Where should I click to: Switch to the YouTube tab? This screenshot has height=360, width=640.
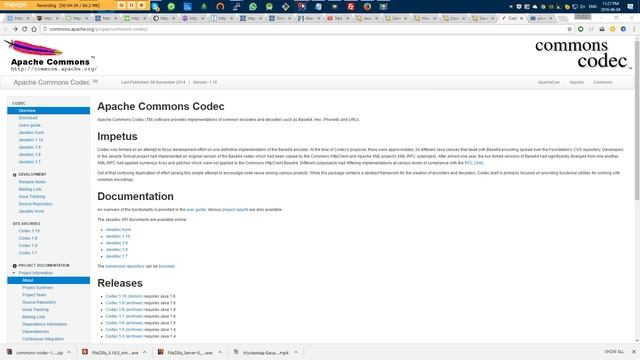pyautogui.click(x=337, y=18)
